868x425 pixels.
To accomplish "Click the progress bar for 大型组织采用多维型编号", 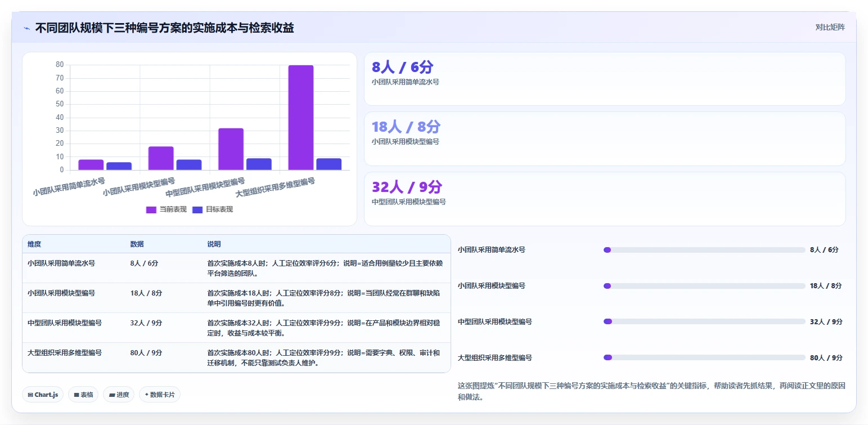I will [704, 357].
